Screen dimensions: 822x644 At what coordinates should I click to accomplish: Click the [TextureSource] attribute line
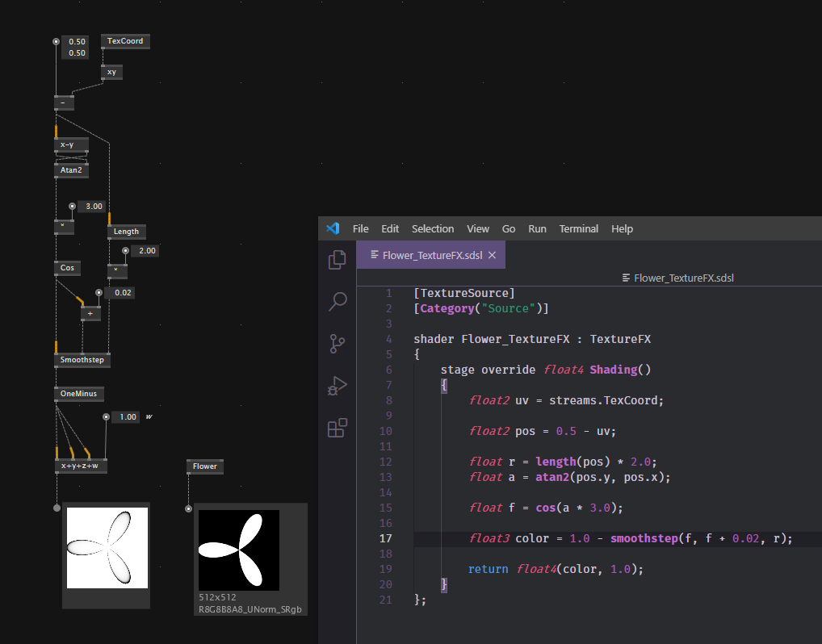464,294
